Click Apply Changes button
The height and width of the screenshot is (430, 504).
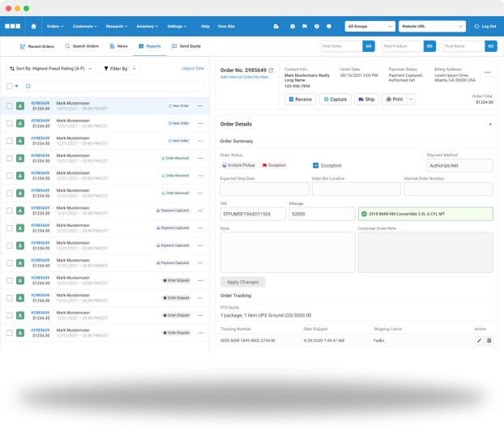(242, 282)
